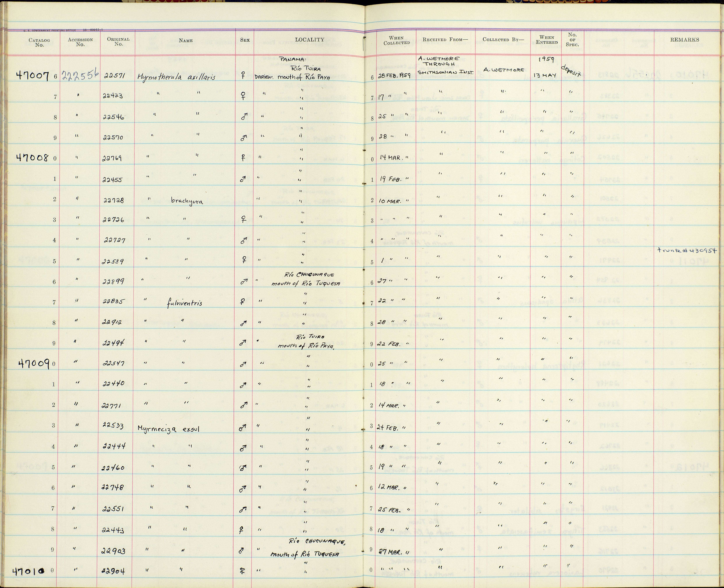The width and height of the screenshot is (724, 588).
Task: Click the collection date '22 FEB.'
Action: pyautogui.click(x=389, y=344)
